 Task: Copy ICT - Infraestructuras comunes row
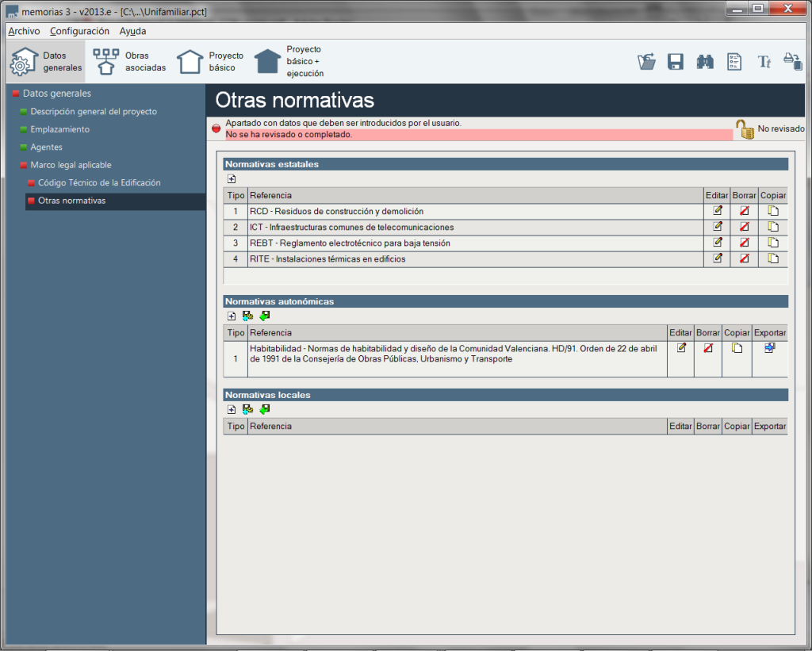(773, 227)
